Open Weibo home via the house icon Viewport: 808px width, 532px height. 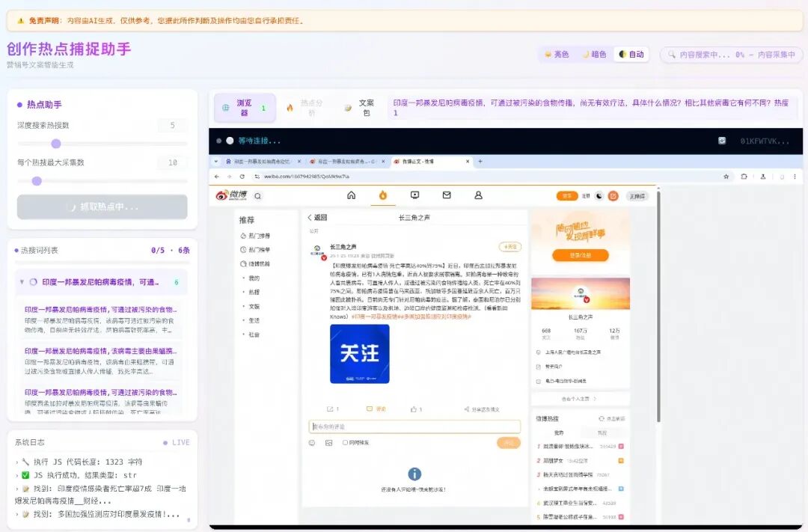click(352, 195)
